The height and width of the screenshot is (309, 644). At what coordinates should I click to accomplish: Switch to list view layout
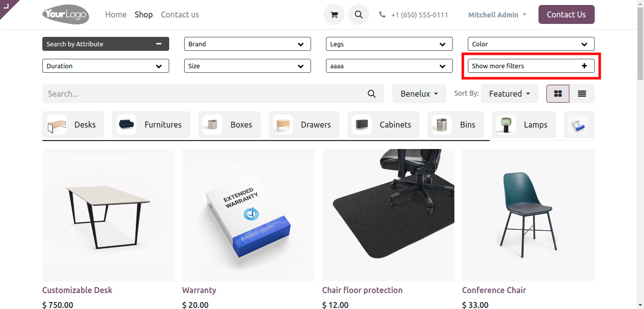(582, 94)
